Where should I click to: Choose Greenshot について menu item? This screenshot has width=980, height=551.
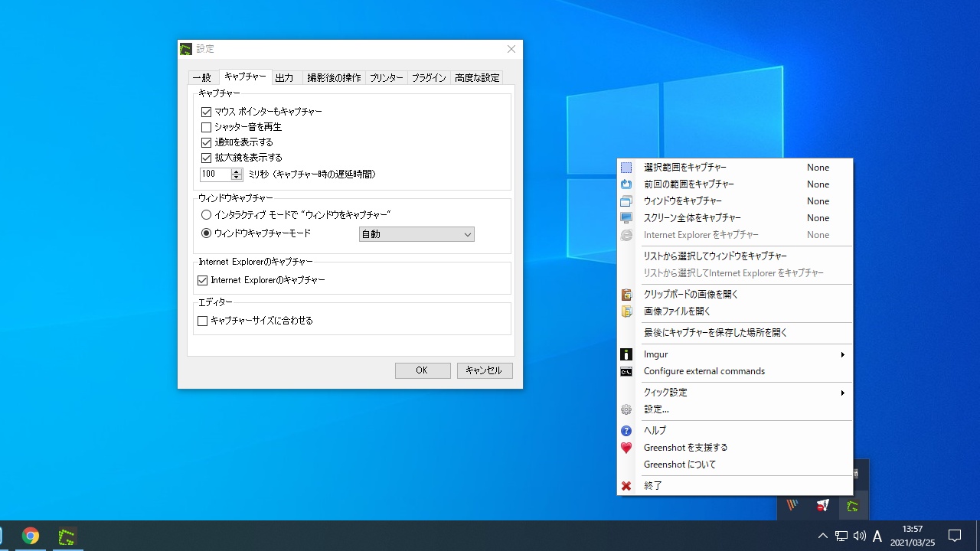(x=735, y=465)
